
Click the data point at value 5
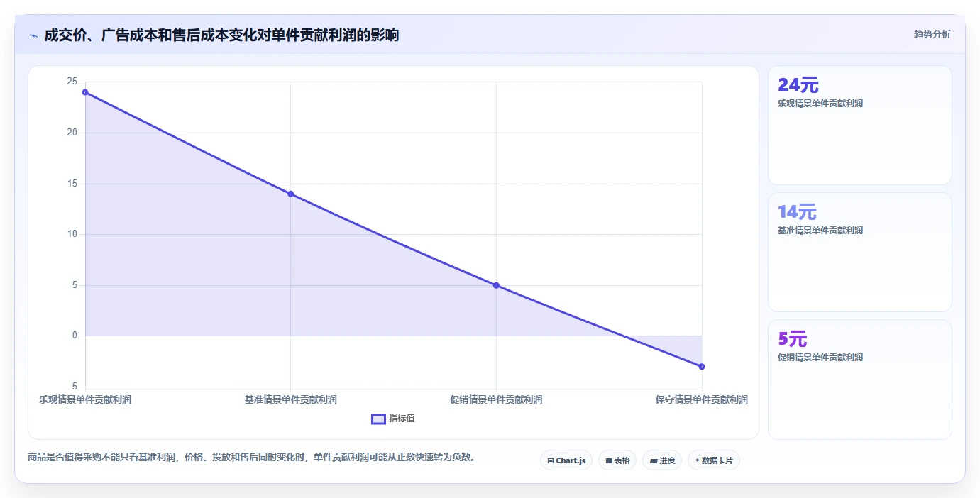[x=496, y=285]
